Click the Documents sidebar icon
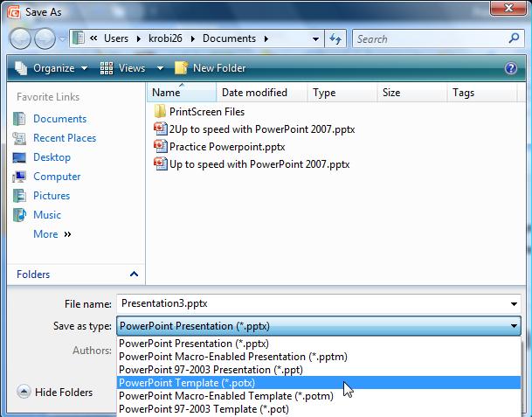532x417 pixels. point(19,119)
